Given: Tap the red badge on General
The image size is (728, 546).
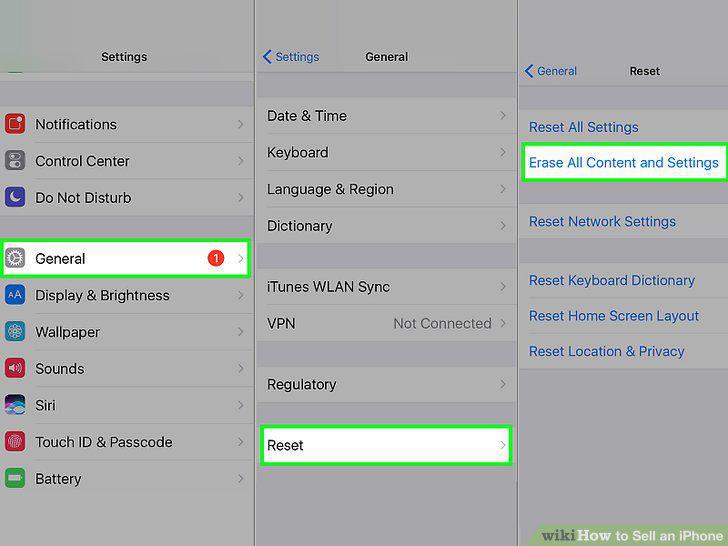Looking at the screenshot, I should coord(216,258).
